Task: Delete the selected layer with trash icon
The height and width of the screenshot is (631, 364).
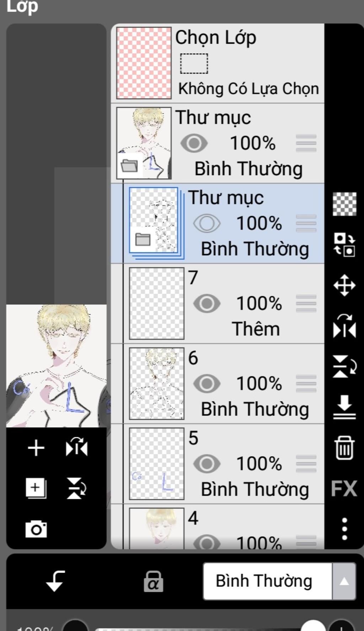Action: pyautogui.click(x=344, y=448)
